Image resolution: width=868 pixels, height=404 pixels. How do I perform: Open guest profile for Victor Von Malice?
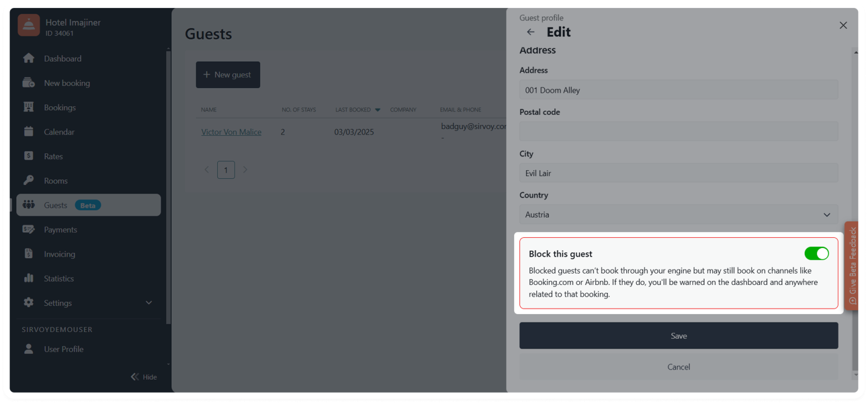click(x=231, y=132)
